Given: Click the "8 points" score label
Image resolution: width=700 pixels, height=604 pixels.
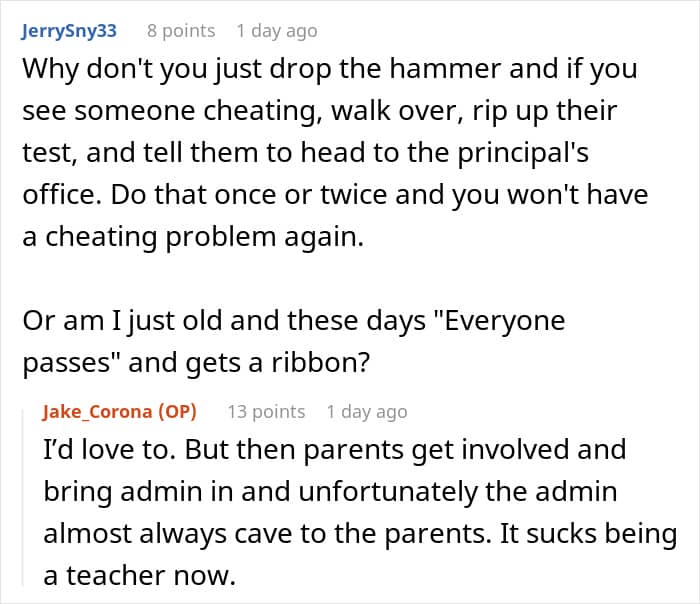Looking at the screenshot, I should (x=181, y=31).
